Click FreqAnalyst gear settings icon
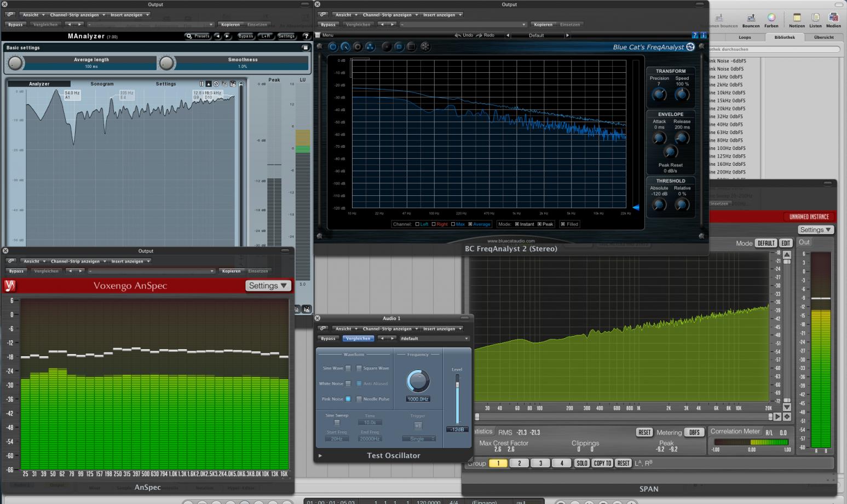 [358, 47]
